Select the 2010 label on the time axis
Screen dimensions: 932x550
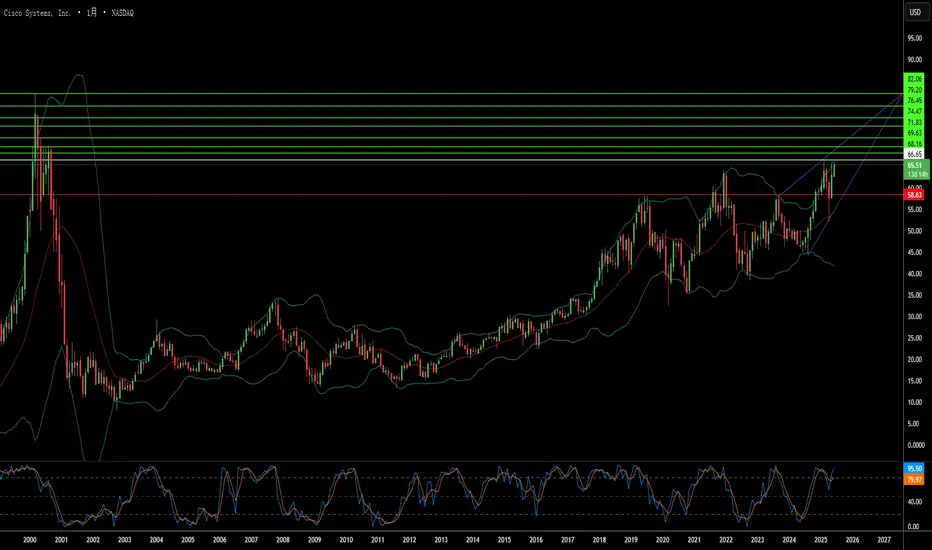(346, 540)
